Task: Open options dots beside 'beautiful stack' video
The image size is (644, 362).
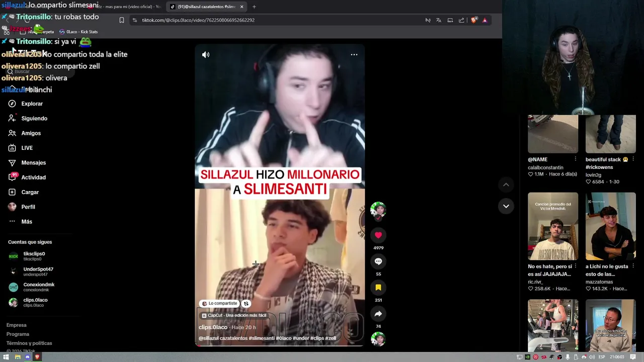Action: tap(633, 159)
